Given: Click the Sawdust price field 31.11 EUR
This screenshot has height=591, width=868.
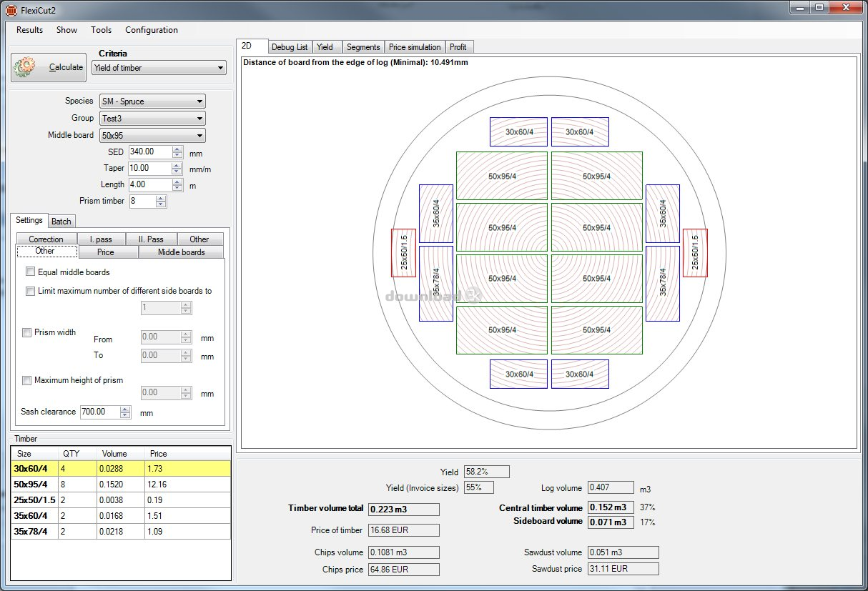Looking at the screenshot, I should pyautogui.click(x=623, y=569).
